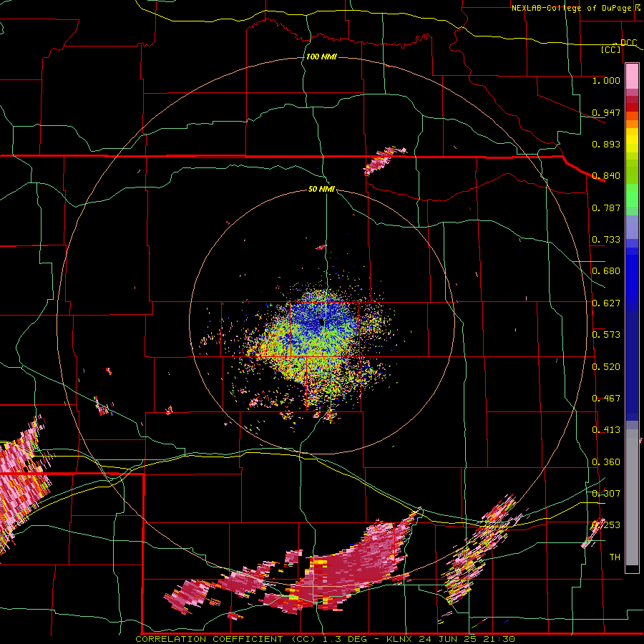Click the 1.000 value on the scale
Image resolution: width=644 pixels, height=644 pixels.
click(x=606, y=80)
